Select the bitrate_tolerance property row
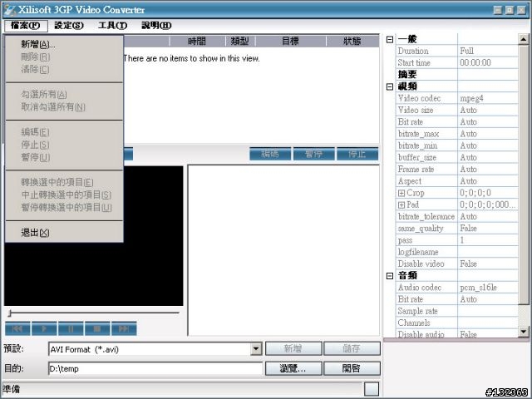The height and width of the screenshot is (399, 532). pos(457,216)
